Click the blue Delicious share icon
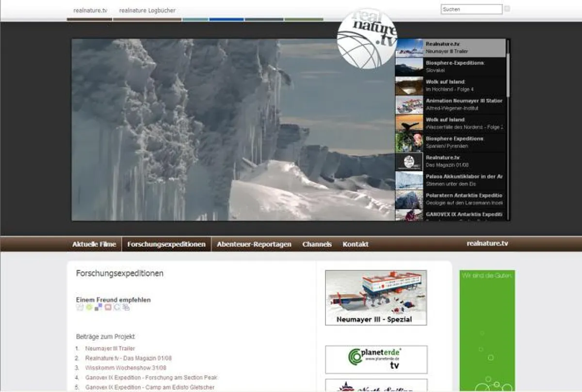 [x=98, y=306]
